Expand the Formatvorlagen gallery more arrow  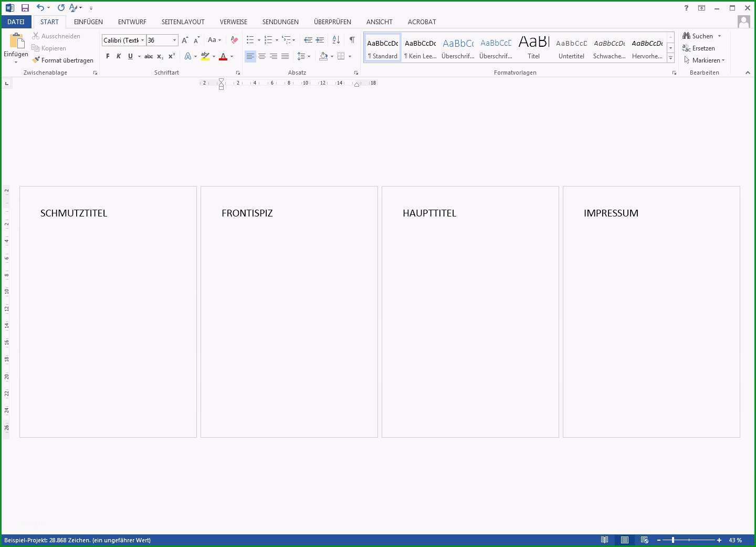click(670, 58)
